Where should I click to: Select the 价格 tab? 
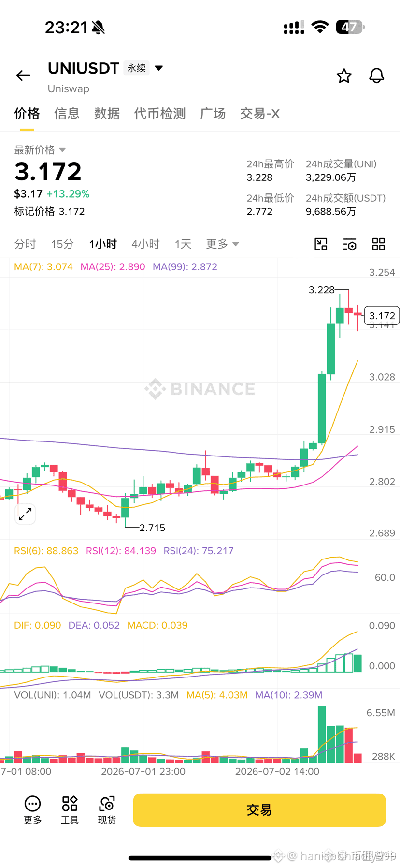27,114
